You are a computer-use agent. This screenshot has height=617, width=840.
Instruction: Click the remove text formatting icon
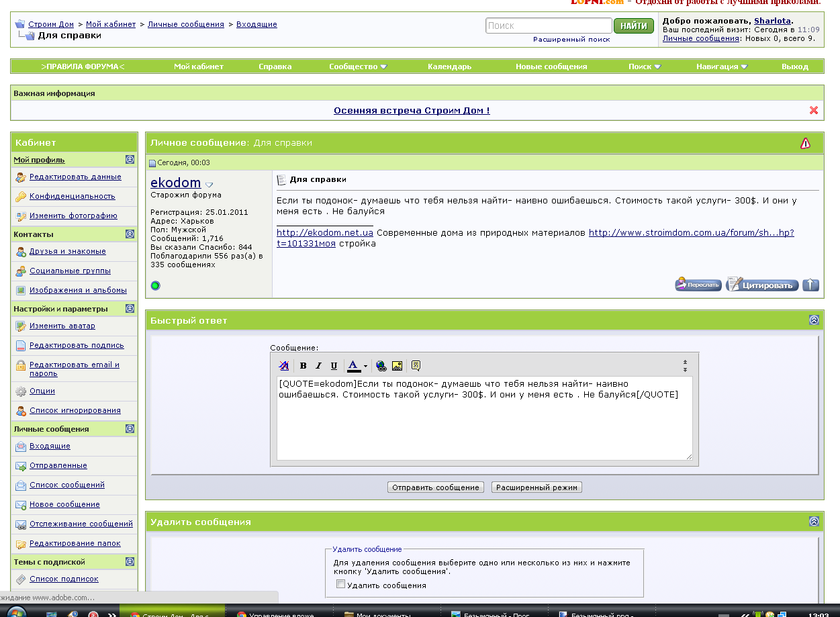284,366
